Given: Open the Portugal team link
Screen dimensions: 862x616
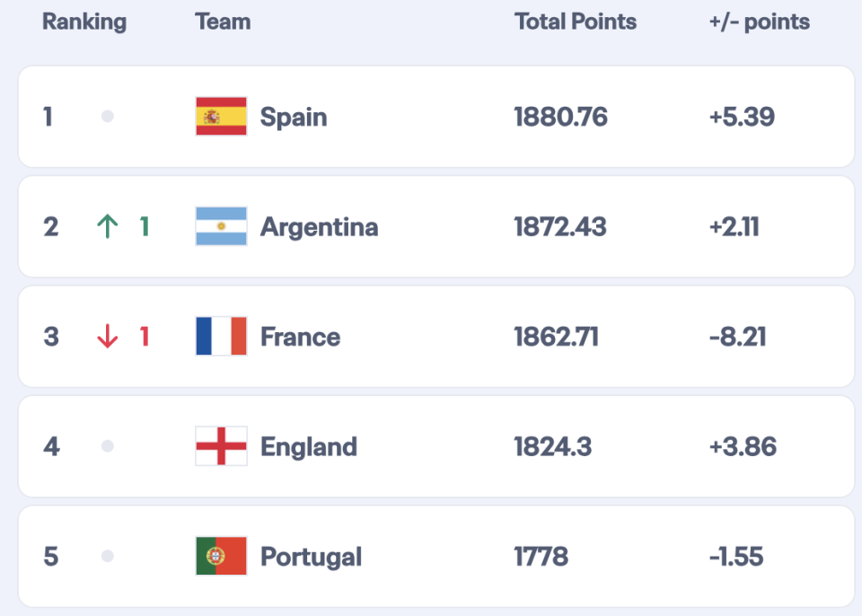Looking at the screenshot, I should tap(311, 557).
